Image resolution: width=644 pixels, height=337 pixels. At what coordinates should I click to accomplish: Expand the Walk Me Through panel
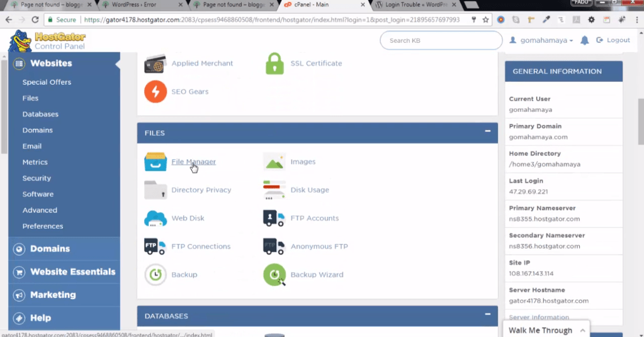(x=546, y=330)
